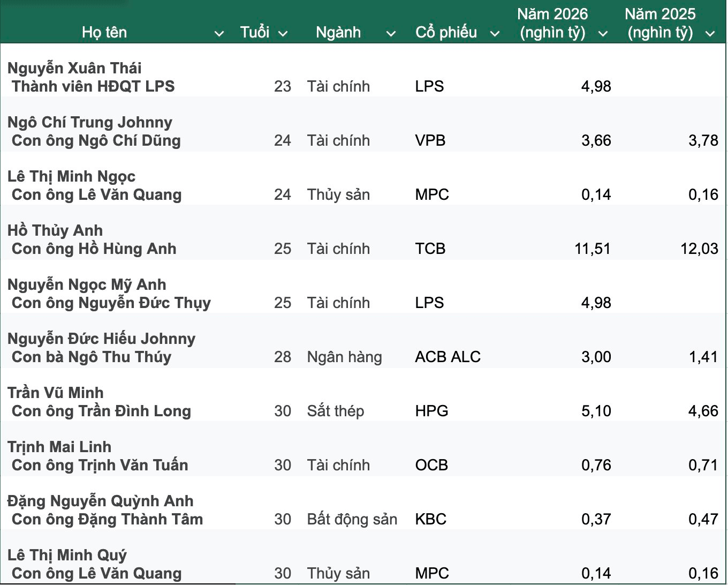Image resolution: width=728 pixels, height=585 pixels.
Task: Click MPC ticker in Lê Thị Minh Ngọc's row
Action: click(432, 194)
